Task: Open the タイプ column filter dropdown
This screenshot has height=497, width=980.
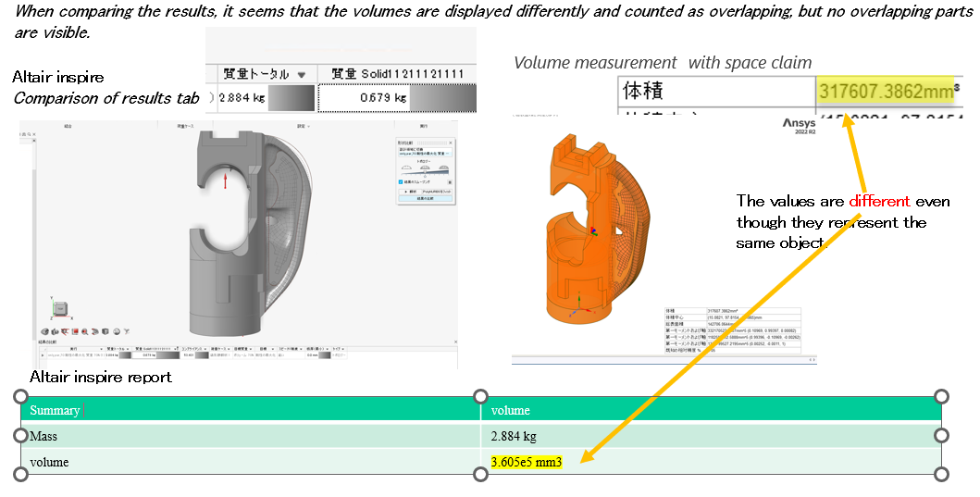Action: 343,349
